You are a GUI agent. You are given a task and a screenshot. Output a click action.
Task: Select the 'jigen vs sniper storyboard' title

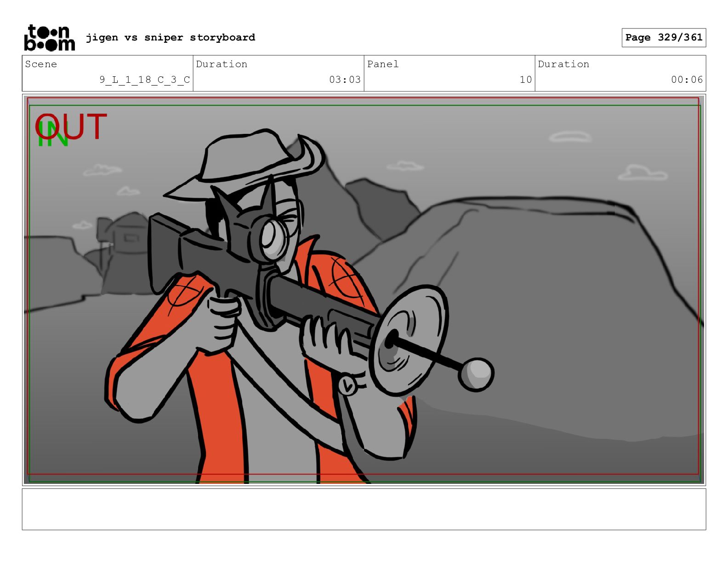tap(171, 37)
